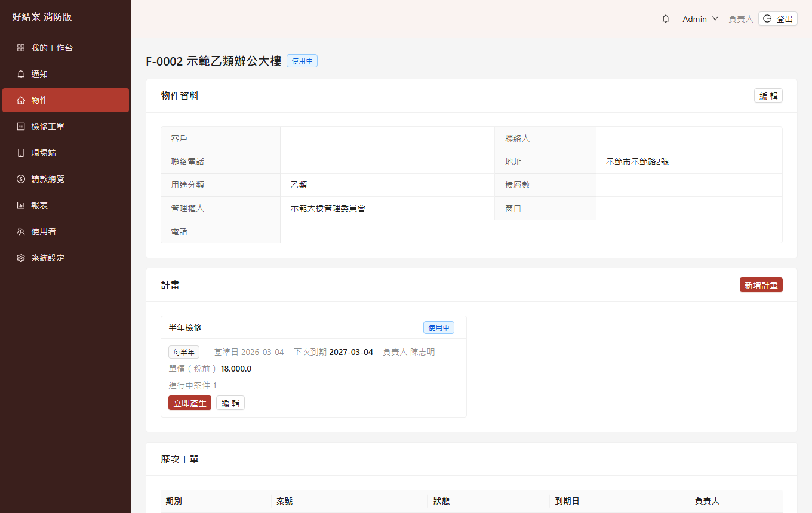812x513 pixels.
Task: Click the 使用者 people icon
Action: point(21,231)
